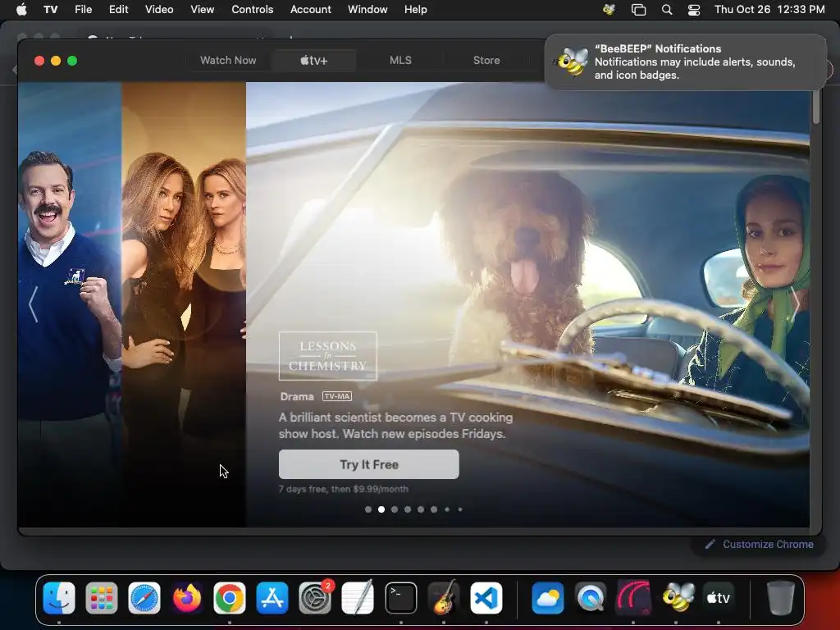840x630 pixels.
Task: Select the seventh carousel page dot
Action: click(x=447, y=509)
